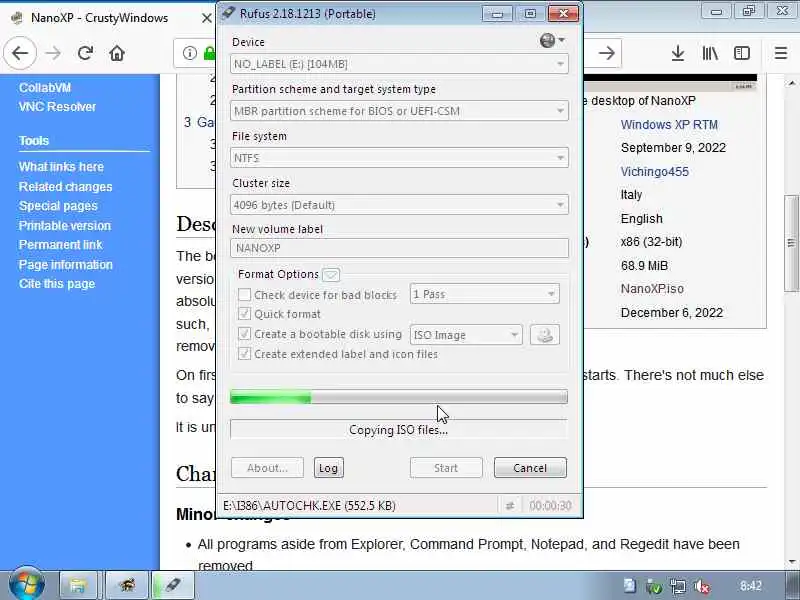Go forward in Firefox browser
Image resolution: width=800 pixels, height=600 pixels.
53,53
